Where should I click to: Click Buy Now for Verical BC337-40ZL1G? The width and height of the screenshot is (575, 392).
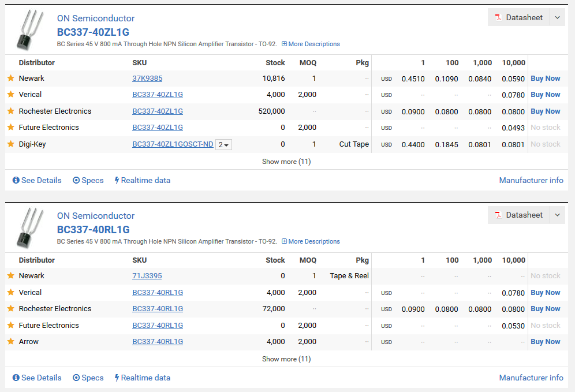[x=546, y=94]
